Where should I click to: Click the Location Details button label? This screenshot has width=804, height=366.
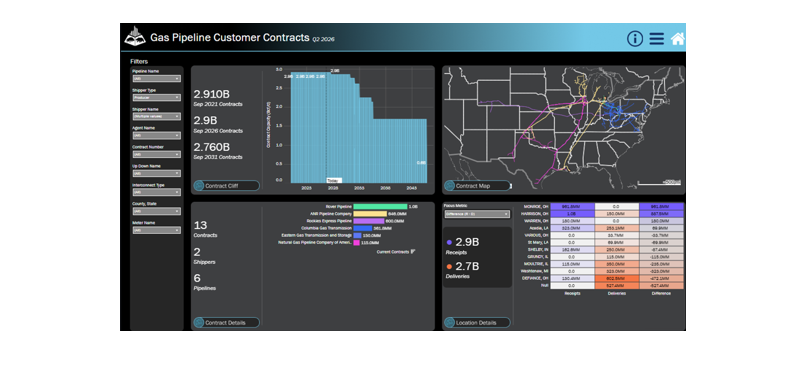pyautogui.click(x=476, y=322)
